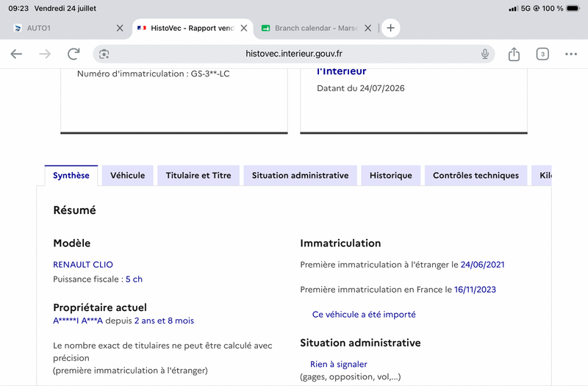Open the Contrôles techniques tab
Viewport: 588px width, 386px height.
point(476,176)
